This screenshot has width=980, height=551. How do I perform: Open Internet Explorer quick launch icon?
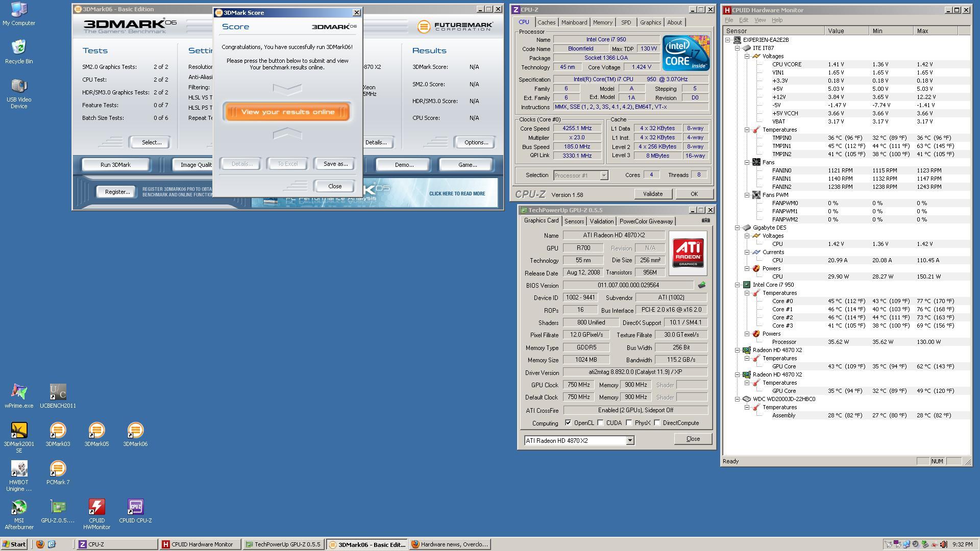[52, 544]
